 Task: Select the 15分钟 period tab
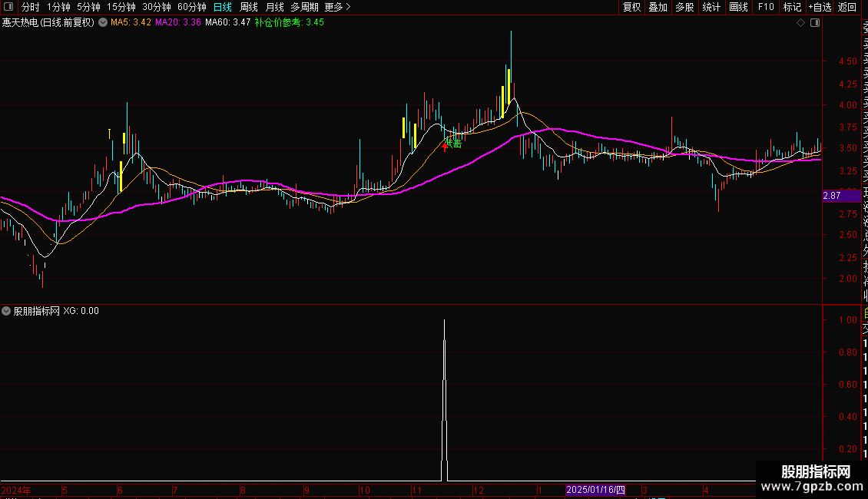[121, 7]
